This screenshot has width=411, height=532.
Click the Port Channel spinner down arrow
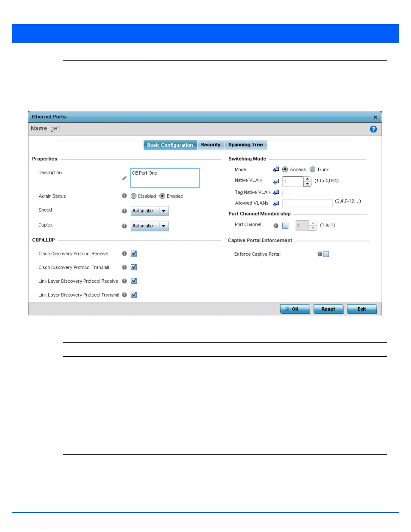pos(313,228)
